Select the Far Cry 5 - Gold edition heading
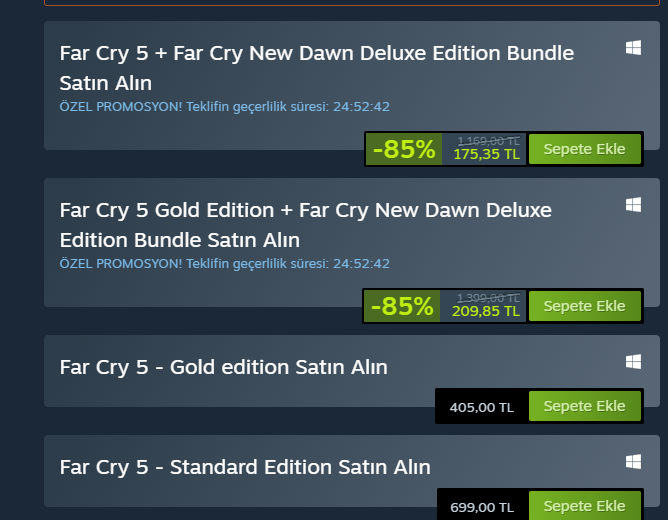The height and width of the screenshot is (520, 668). (223, 367)
